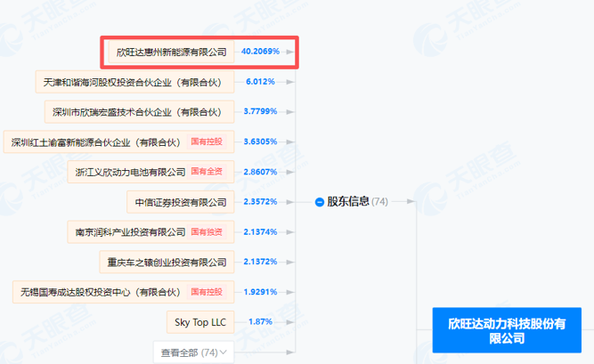Select 重庆车之辕创业投资有限公司 node
This screenshot has height=364, width=594.
(167, 262)
